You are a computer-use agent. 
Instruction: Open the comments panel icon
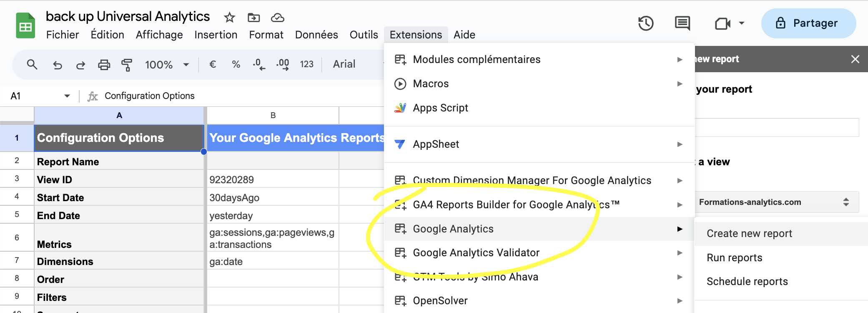(682, 23)
